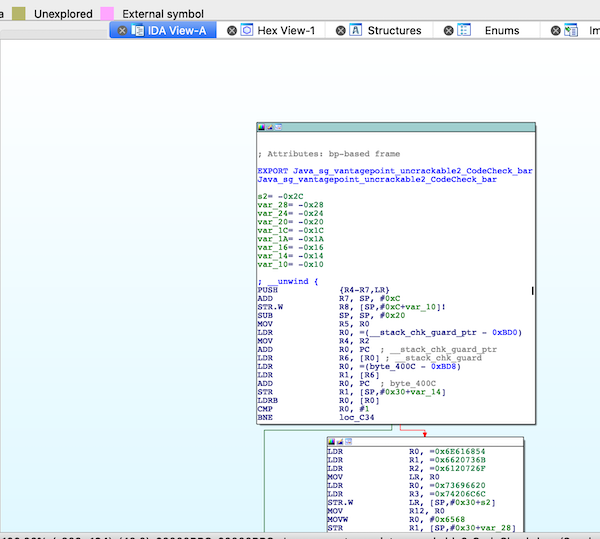Click the attributes bp-based frame comment
Image resolution: width=600 pixels, height=539 pixels.
329,154
